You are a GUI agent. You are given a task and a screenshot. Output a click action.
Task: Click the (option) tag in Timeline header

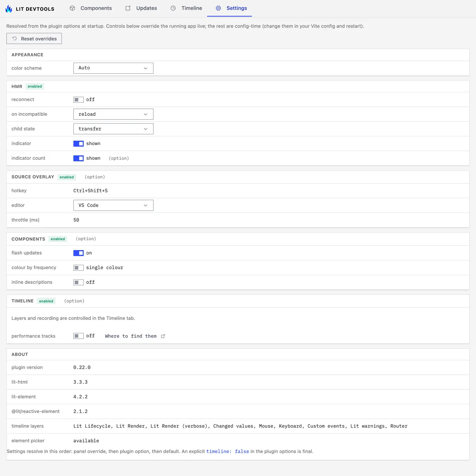pos(74,301)
